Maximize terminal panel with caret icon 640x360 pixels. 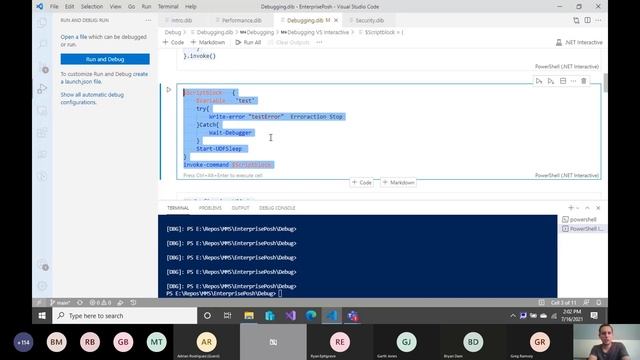[x=587, y=208]
